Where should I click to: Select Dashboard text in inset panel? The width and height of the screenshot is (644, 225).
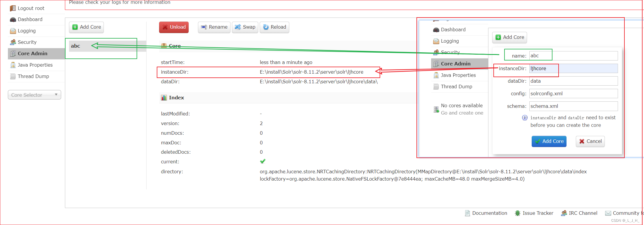(453, 30)
